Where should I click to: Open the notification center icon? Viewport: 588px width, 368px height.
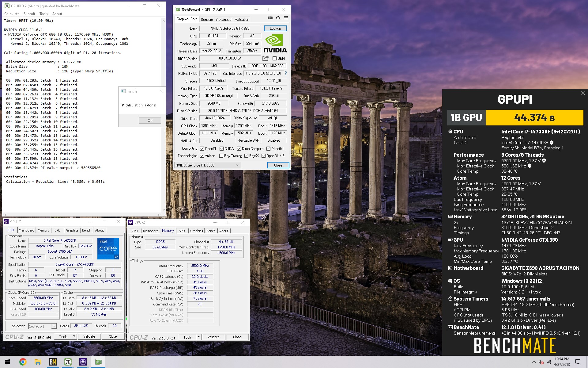[578, 362]
